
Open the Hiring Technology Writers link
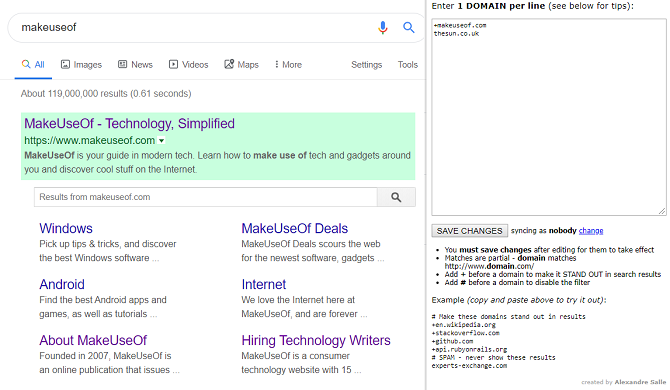[x=316, y=340]
